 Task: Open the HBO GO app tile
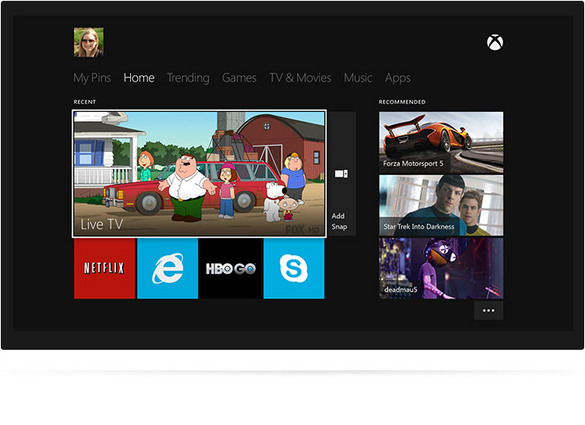(231, 269)
